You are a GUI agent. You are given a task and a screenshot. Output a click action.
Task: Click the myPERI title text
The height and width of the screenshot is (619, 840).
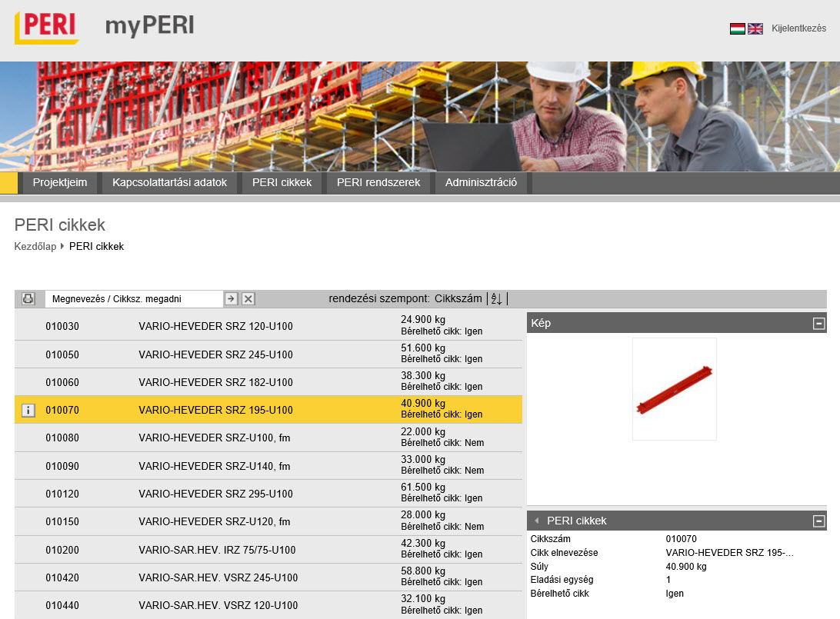[x=150, y=26]
